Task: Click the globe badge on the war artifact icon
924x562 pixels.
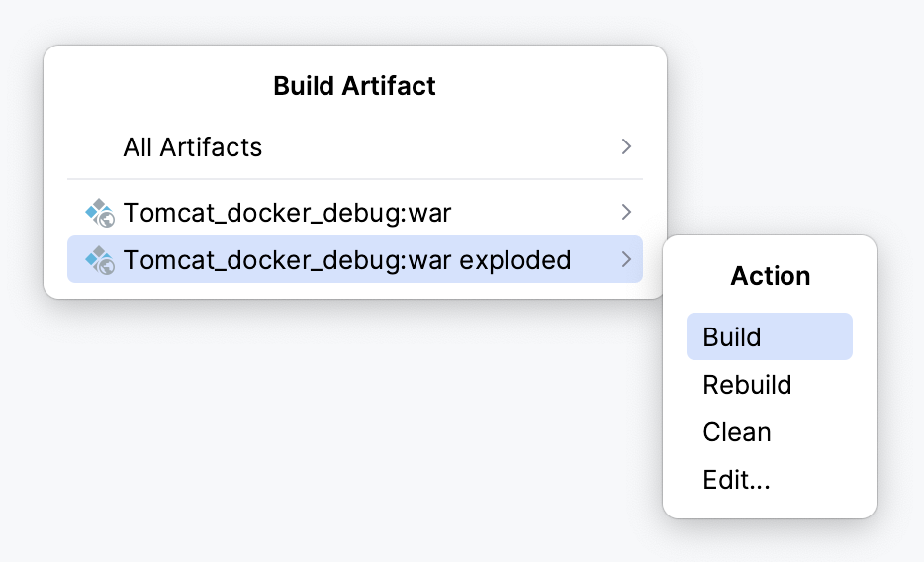Action: tap(107, 219)
